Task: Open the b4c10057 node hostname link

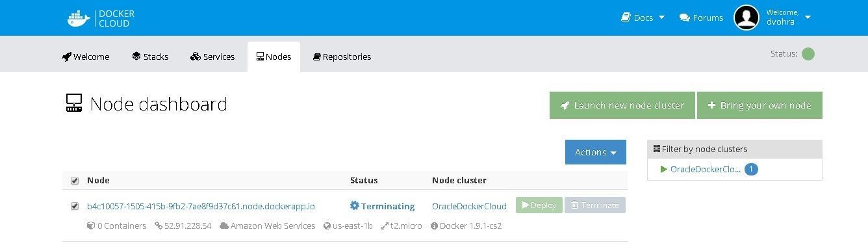Action: (201, 206)
